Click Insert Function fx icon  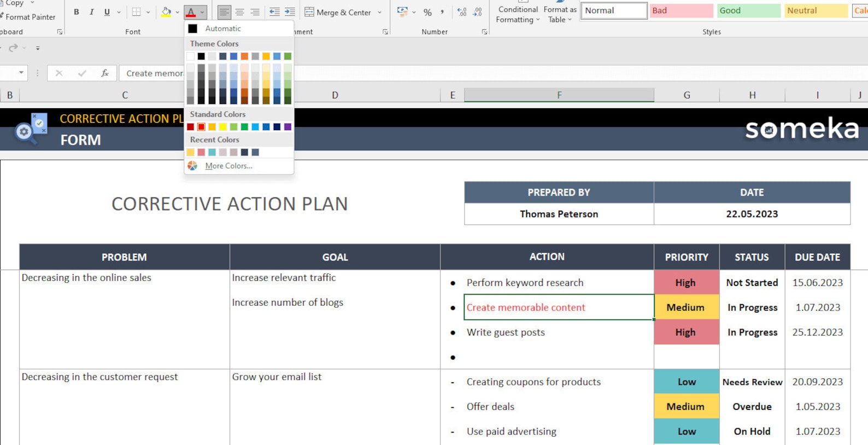[104, 73]
